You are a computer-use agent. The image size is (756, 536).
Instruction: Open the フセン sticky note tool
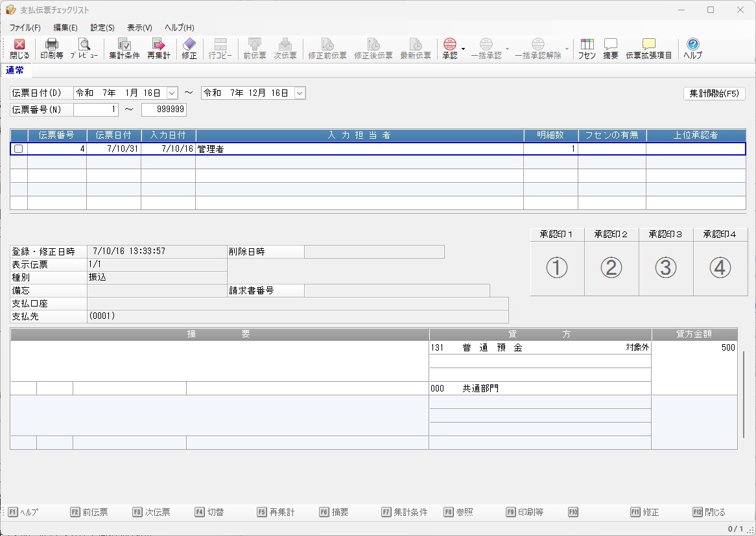(x=587, y=49)
